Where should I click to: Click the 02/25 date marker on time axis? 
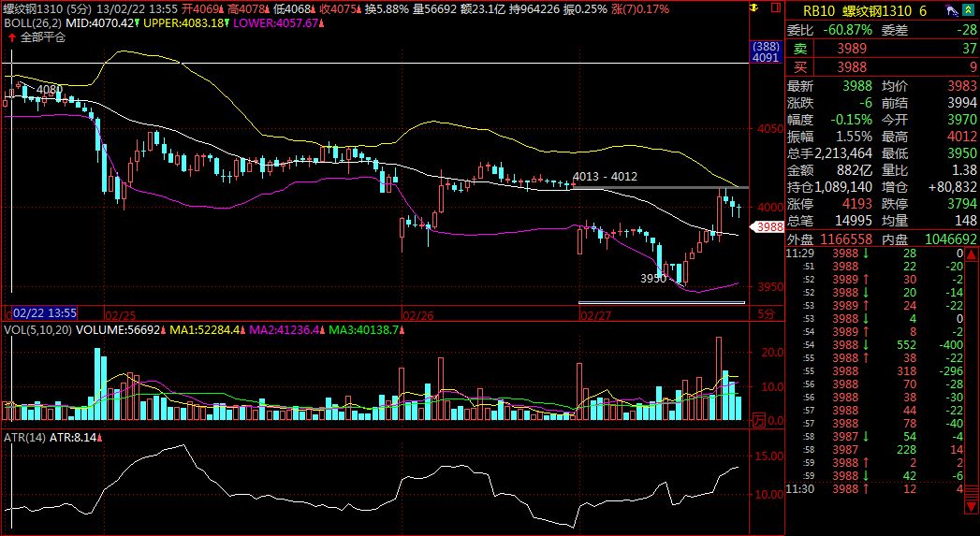click(x=120, y=315)
